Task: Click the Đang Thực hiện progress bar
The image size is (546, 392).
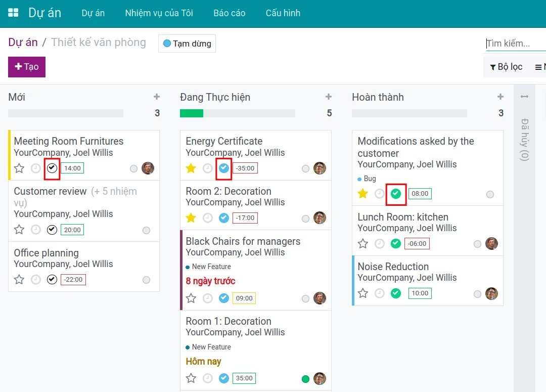Action: pos(238,113)
